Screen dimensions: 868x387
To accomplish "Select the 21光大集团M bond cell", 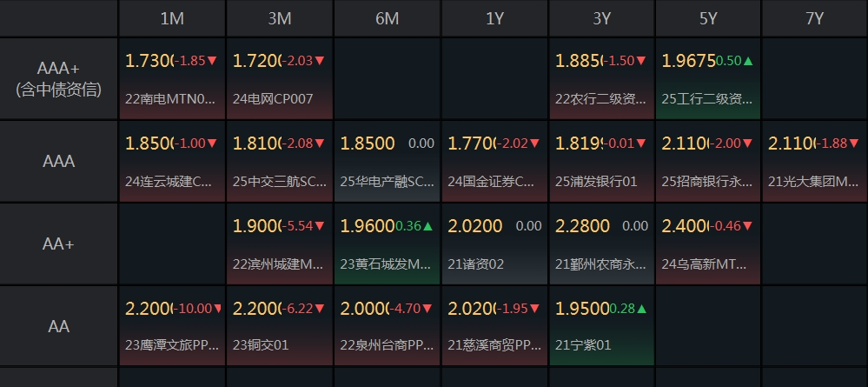I will coord(815,162).
